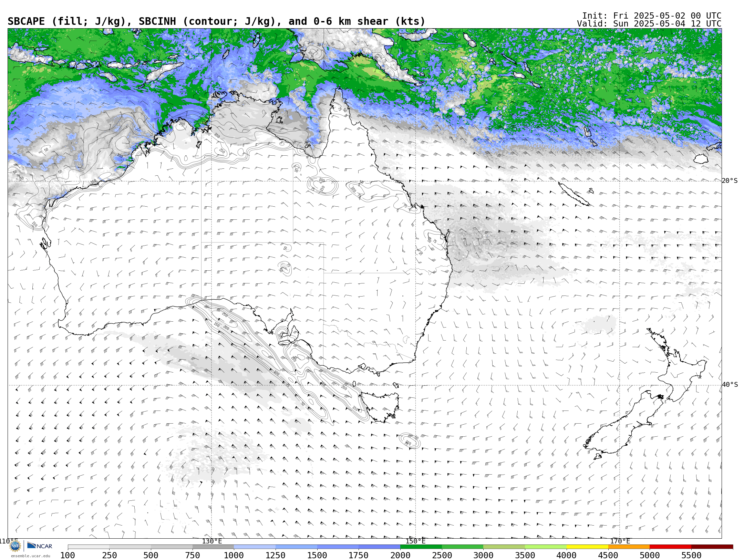Click the colorbar tick label 250
The image size is (744, 560).
pos(110,555)
